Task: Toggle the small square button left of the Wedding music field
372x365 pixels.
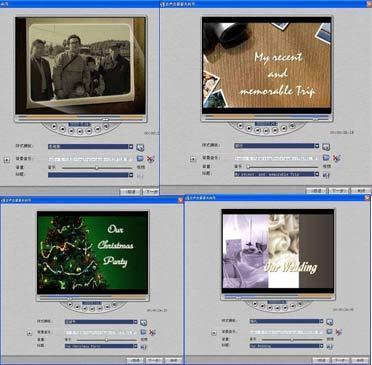Action: [214, 332]
